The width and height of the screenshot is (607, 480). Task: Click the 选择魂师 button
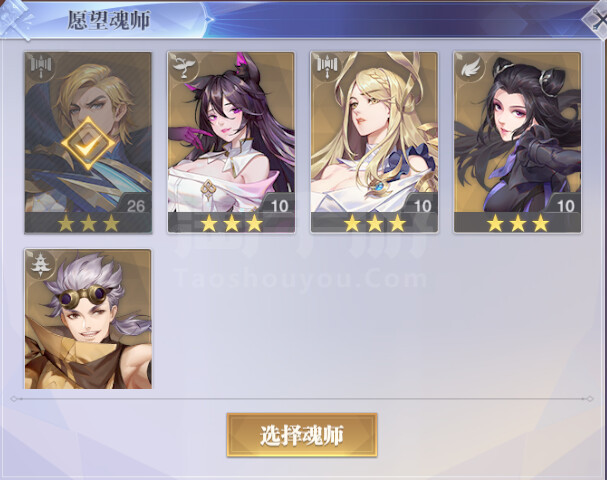click(302, 435)
